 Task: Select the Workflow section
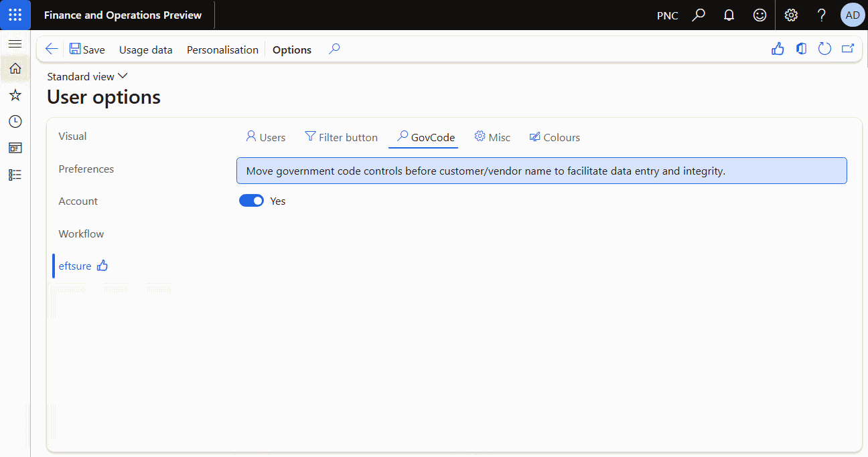[x=81, y=234]
